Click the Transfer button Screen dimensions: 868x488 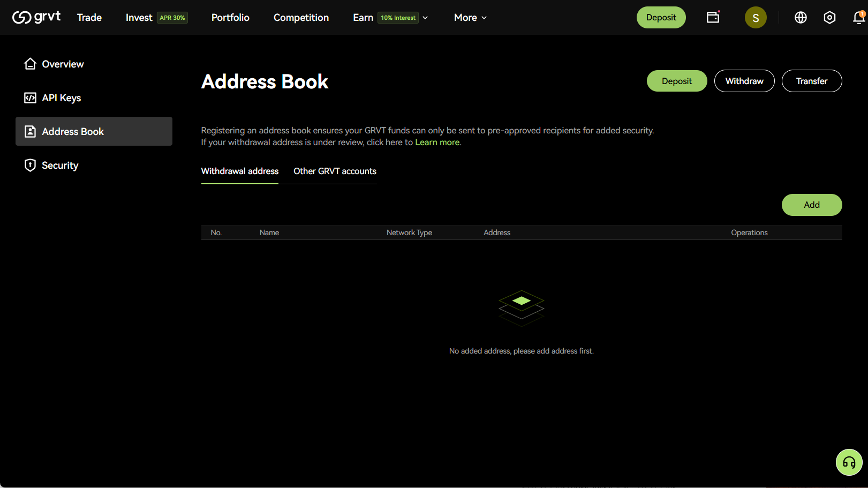pyautogui.click(x=811, y=81)
